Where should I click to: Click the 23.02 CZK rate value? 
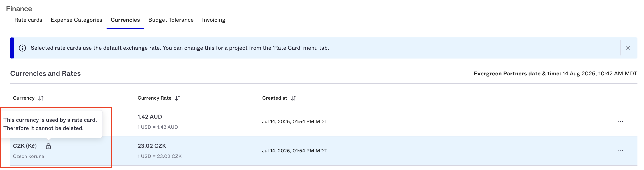(152, 146)
